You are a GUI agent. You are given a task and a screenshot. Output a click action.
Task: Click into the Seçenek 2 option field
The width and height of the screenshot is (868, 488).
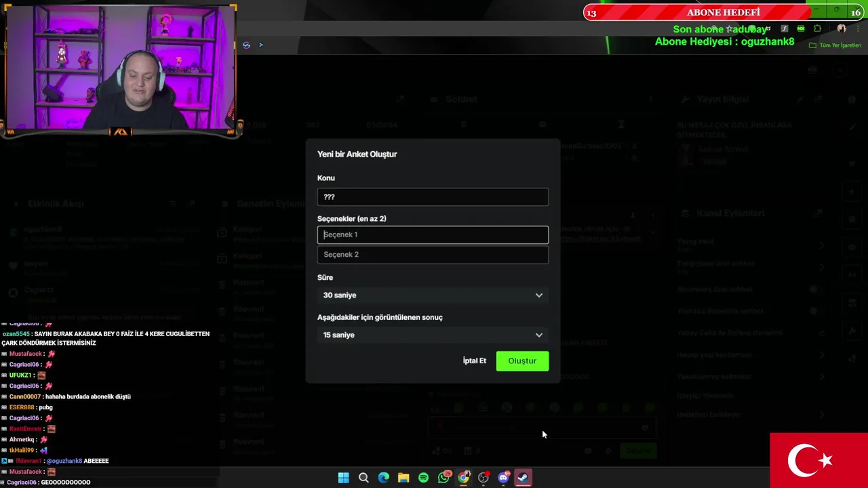click(433, 254)
